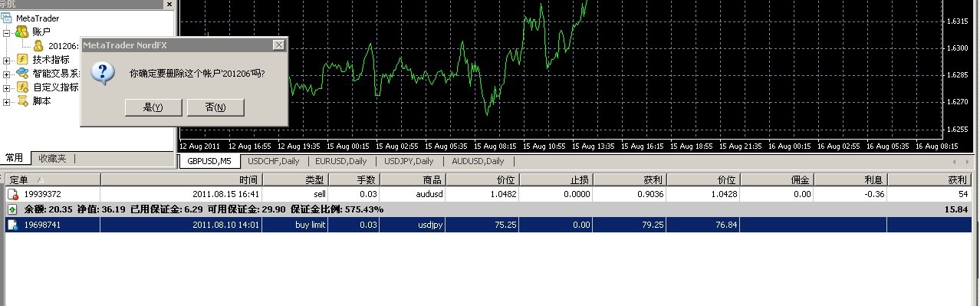This screenshot has width=980, height=306.
Task: Expand the 技术指标 tree node
Action: point(7,61)
